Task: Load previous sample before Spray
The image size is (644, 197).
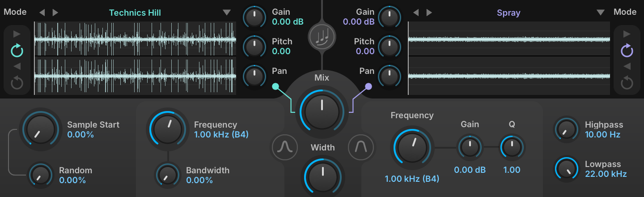Action: click(x=416, y=13)
